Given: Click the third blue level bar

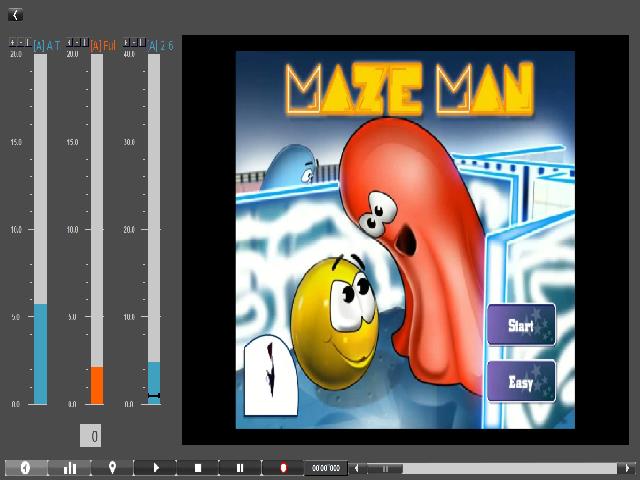Looking at the screenshot, I should [x=154, y=383].
